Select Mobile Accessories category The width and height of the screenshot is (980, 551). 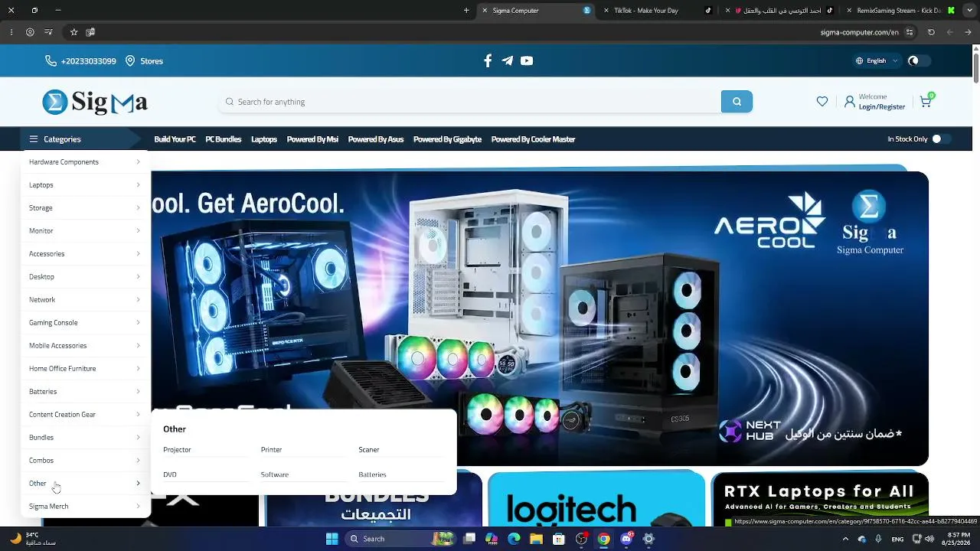point(85,346)
